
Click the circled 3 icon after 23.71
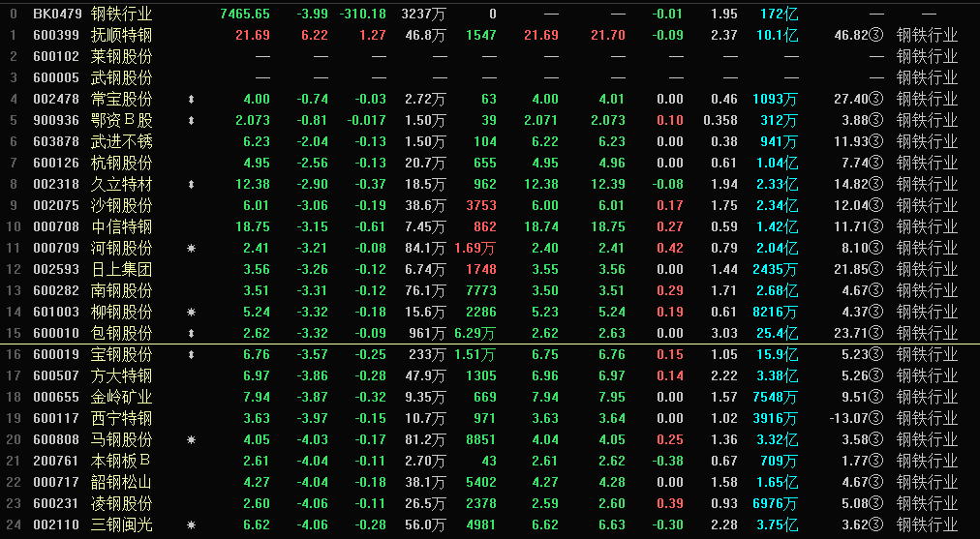876,334
